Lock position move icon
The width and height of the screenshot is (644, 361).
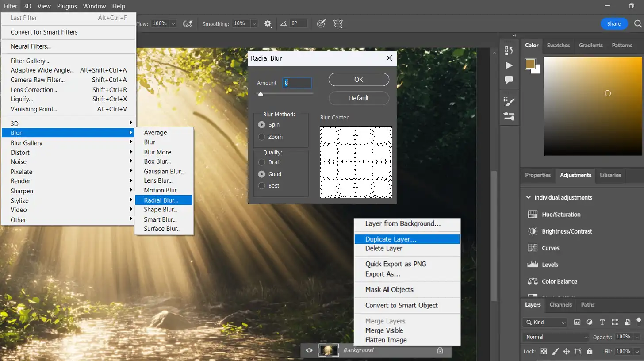tap(566, 352)
